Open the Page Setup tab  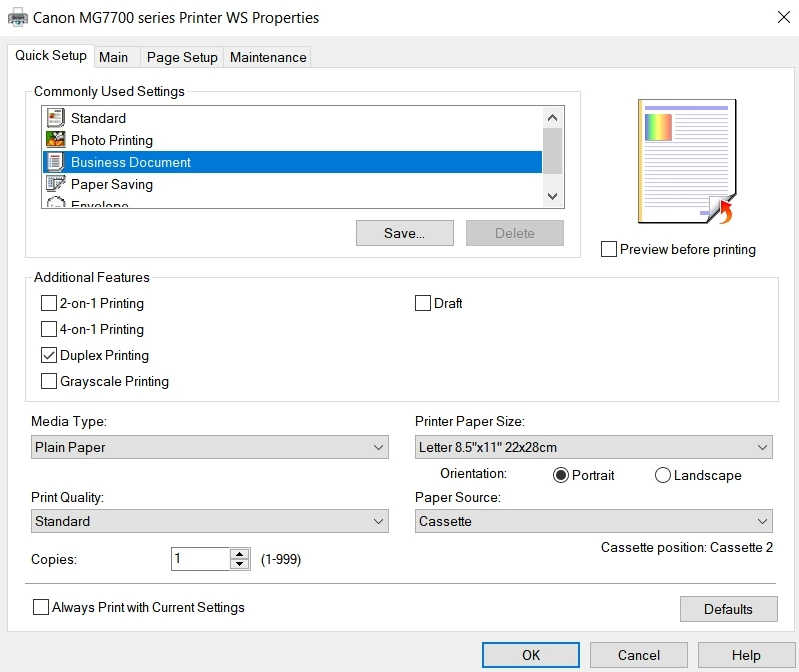pyautogui.click(x=182, y=58)
